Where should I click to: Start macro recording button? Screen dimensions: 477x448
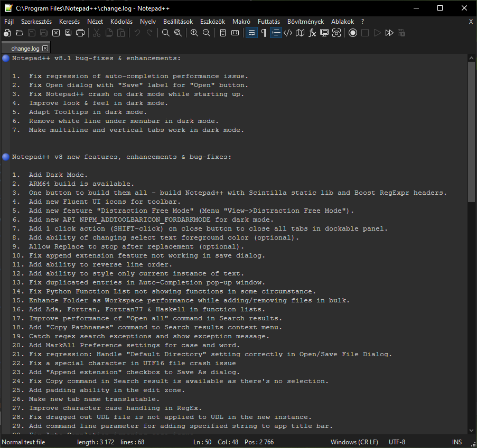pyautogui.click(x=352, y=33)
